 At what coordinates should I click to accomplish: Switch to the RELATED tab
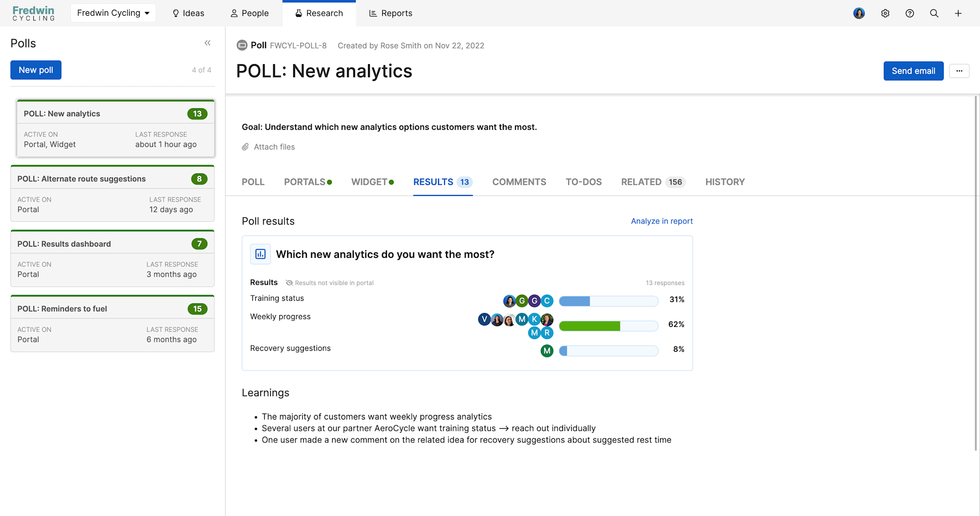coord(641,182)
